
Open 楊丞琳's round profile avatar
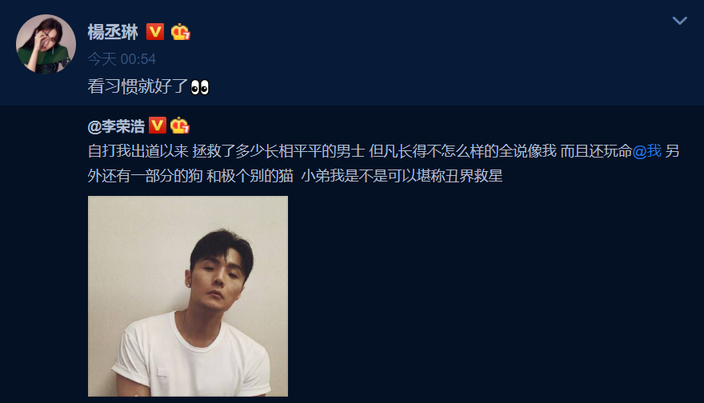coord(46,44)
